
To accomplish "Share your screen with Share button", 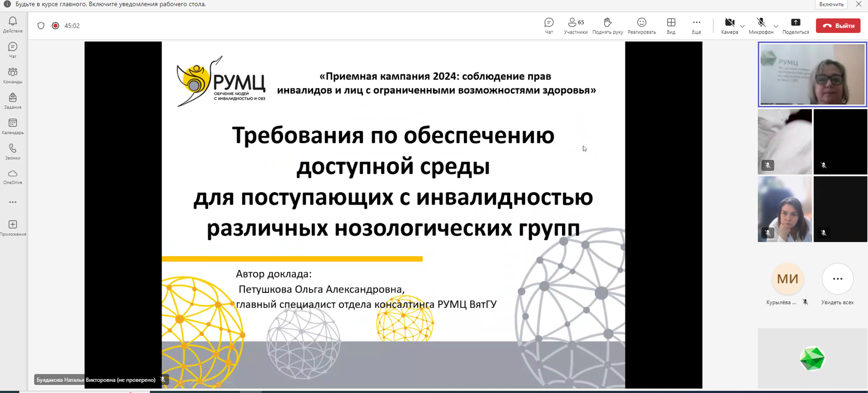I will 795,26.
